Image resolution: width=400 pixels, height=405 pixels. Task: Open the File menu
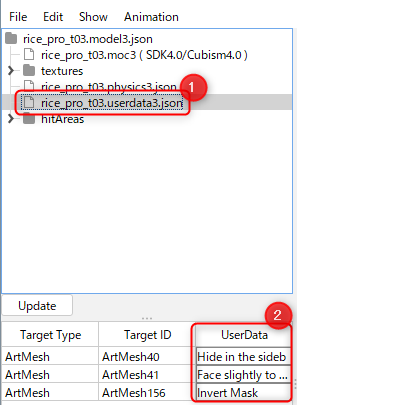coord(18,17)
